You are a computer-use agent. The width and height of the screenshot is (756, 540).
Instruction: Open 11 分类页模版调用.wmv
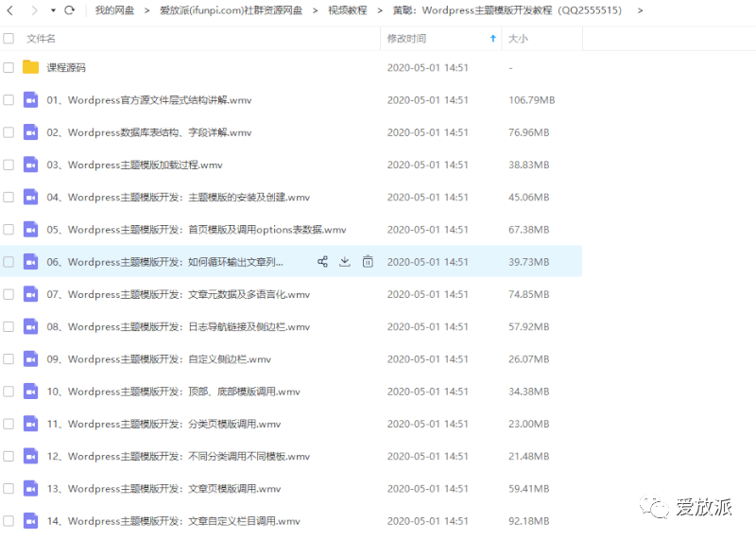click(163, 424)
